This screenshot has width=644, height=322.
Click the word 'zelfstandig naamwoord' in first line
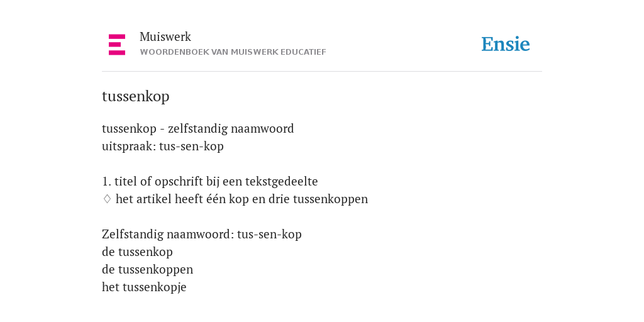point(231,128)
